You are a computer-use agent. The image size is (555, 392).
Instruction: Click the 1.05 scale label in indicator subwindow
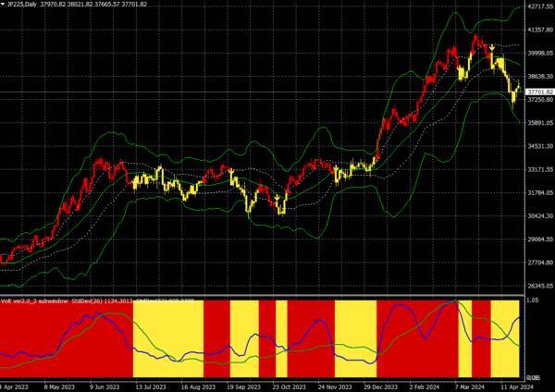coord(533,300)
